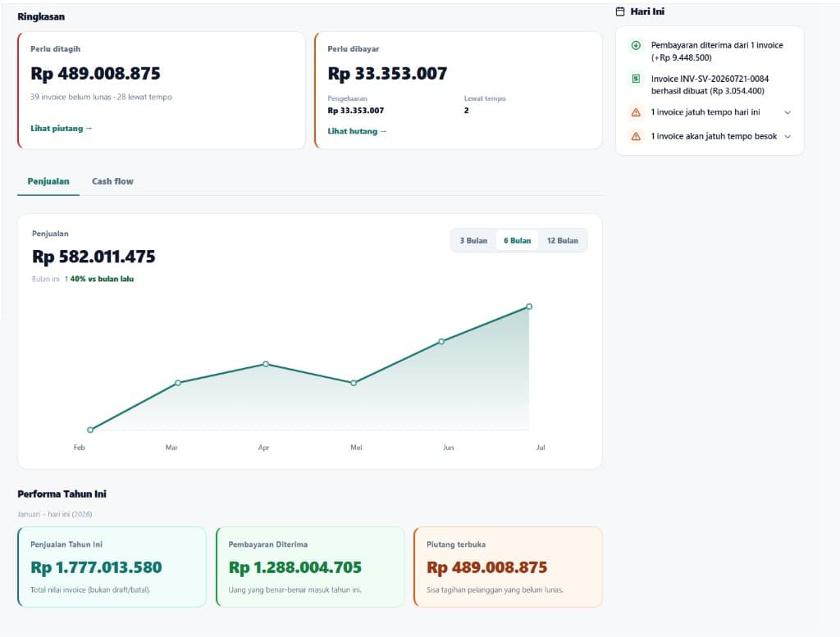Screen dimensions: 840x637
Task: Click warning icon for invoice due today
Action: click(x=636, y=112)
